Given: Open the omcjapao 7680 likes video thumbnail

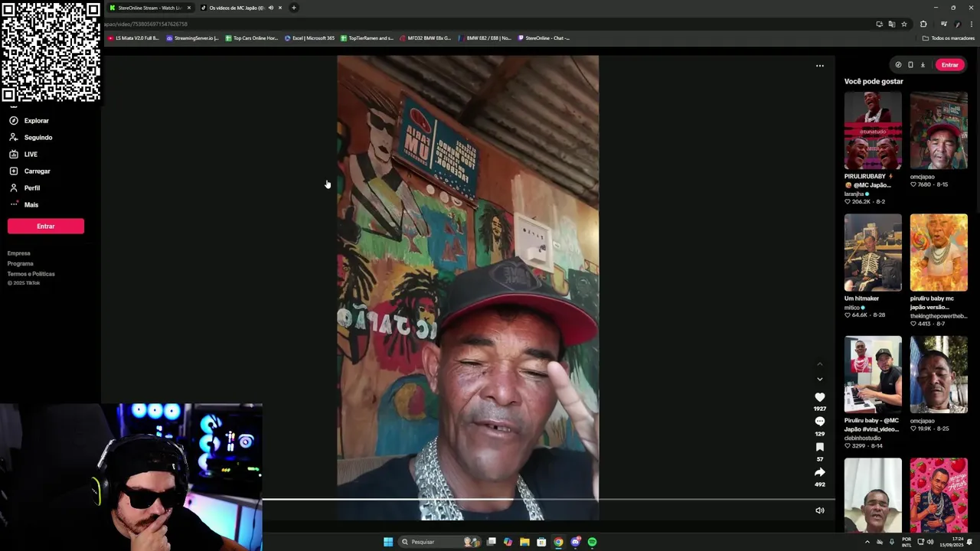Looking at the screenshot, I should 939,130.
